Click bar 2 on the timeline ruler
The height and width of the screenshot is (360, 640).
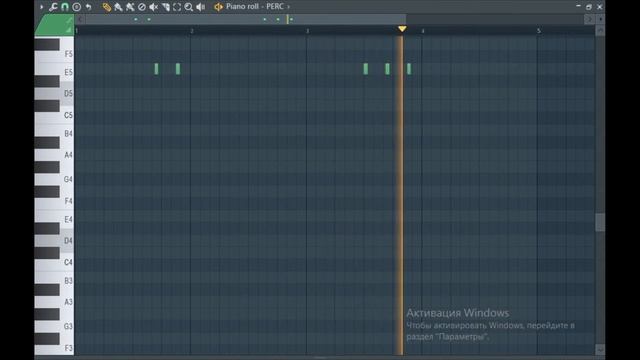[x=192, y=31]
